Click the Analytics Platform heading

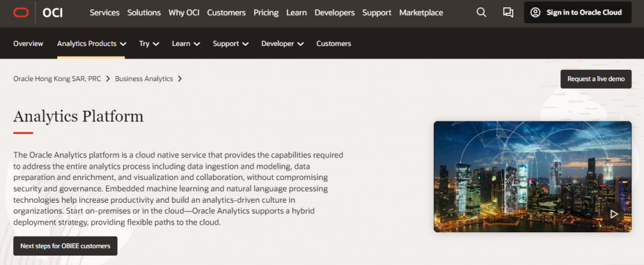[79, 116]
